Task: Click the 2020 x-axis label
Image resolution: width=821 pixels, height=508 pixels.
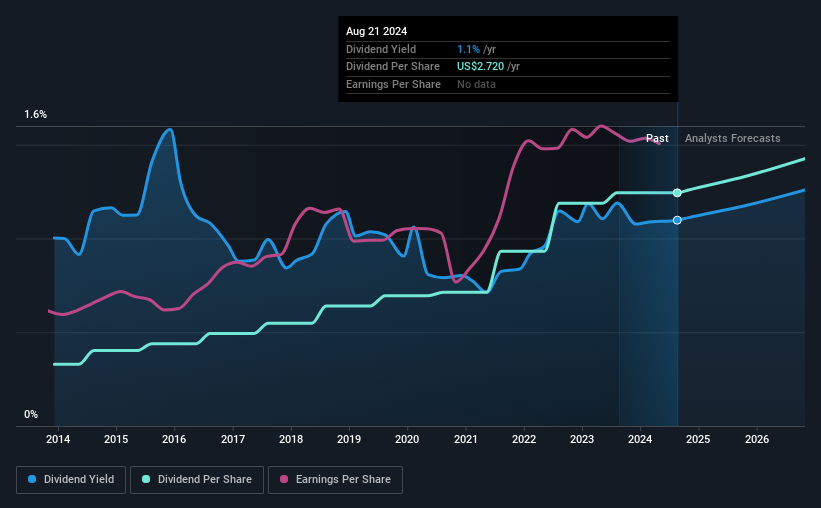Action: click(407, 439)
